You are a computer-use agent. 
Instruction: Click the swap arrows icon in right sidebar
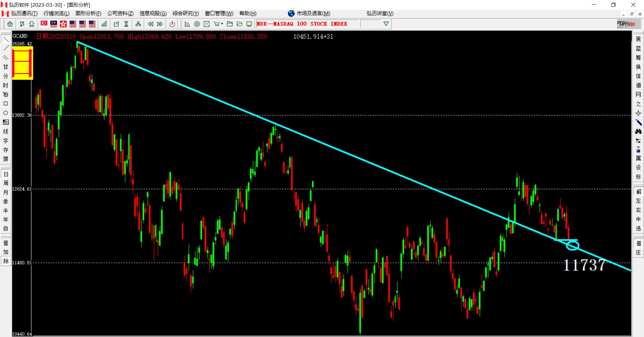638,141
